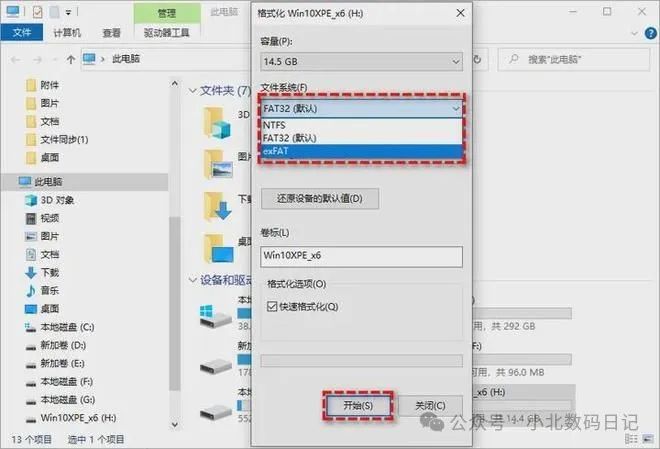Close the format dialog with X
This screenshot has width=660, height=449.
[x=460, y=13]
